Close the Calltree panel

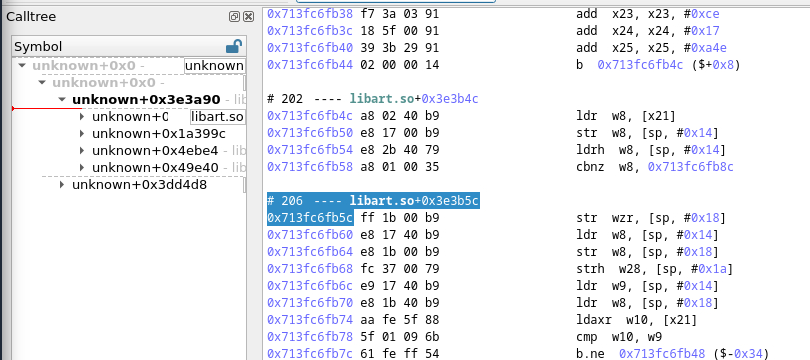point(248,17)
